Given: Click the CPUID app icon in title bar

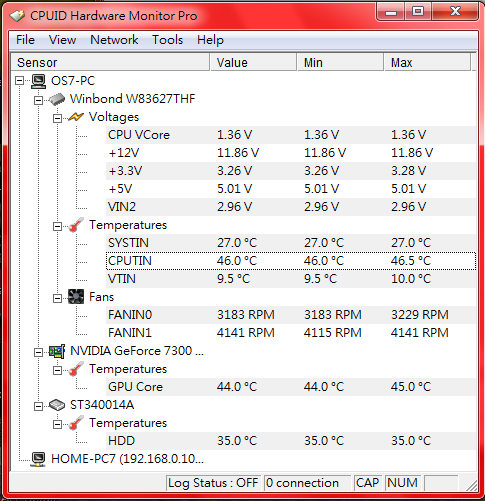Looking at the screenshot, I should click(17, 15).
